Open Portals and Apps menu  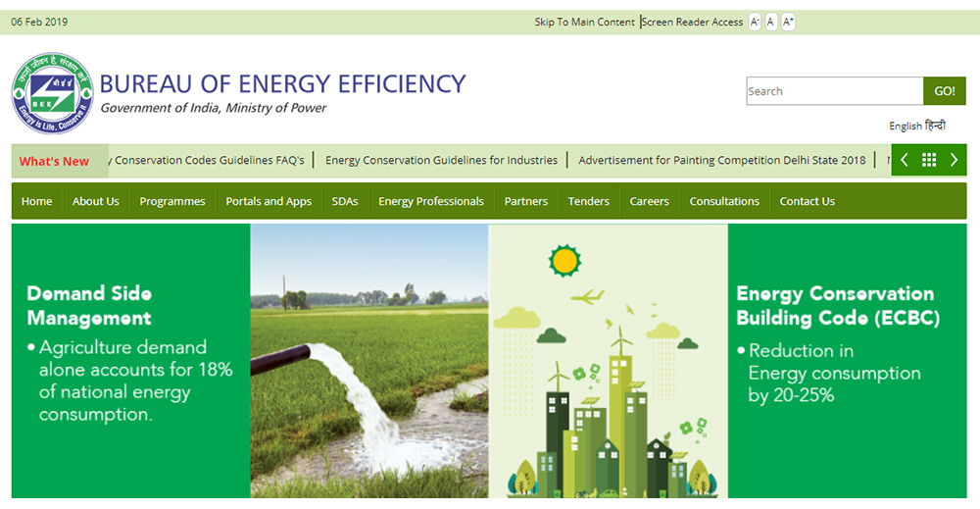tap(269, 201)
